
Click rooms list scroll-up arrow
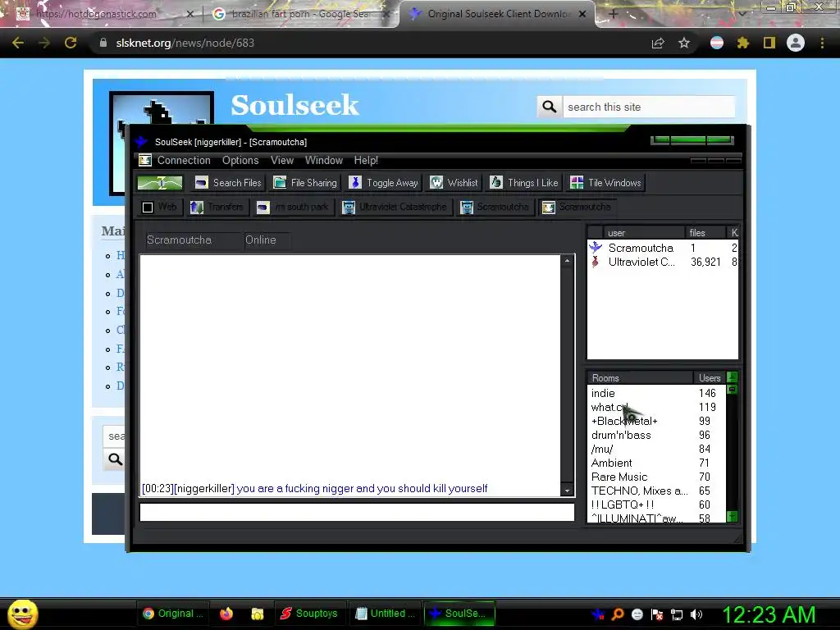pyautogui.click(x=733, y=377)
